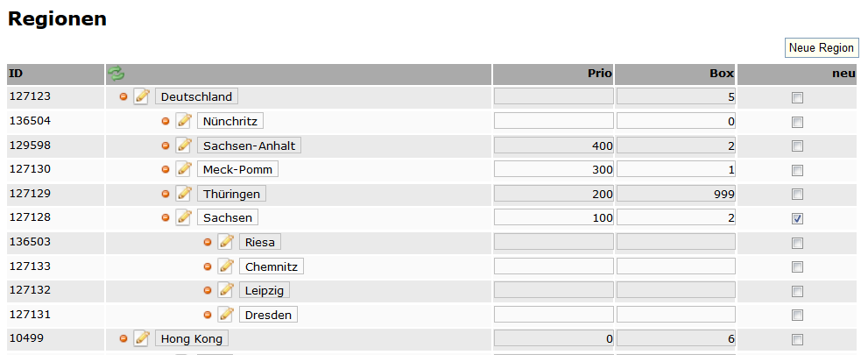
Task: Focus the Prio field in Dresden row
Action: (x=554, y=314)
